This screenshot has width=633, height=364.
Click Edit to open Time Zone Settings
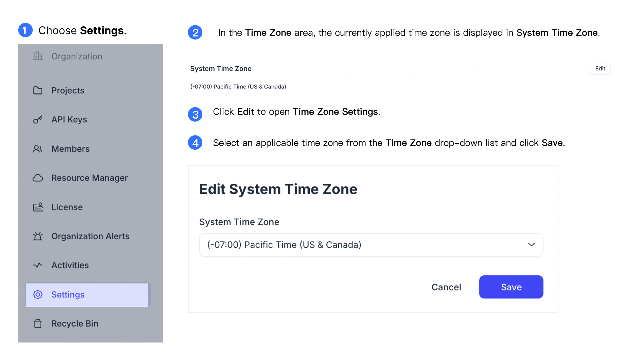(x=600, y=69)
